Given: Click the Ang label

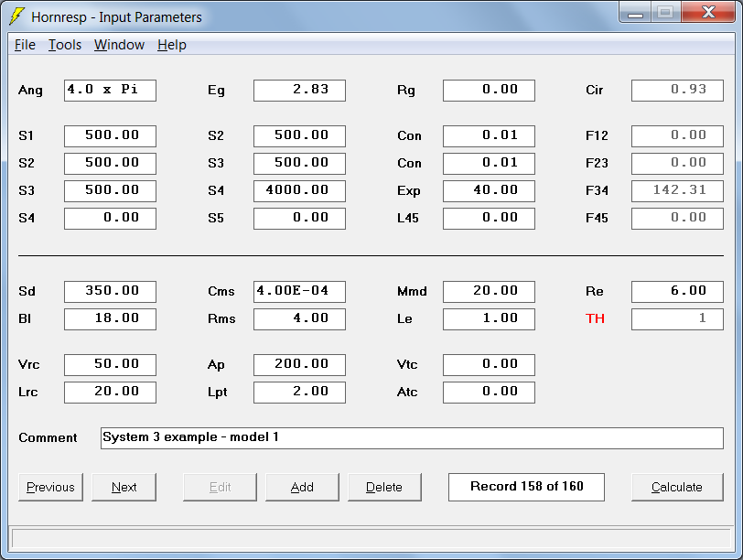Looking at the screenshot, I should pyautogui.click(x=30, y=91).
